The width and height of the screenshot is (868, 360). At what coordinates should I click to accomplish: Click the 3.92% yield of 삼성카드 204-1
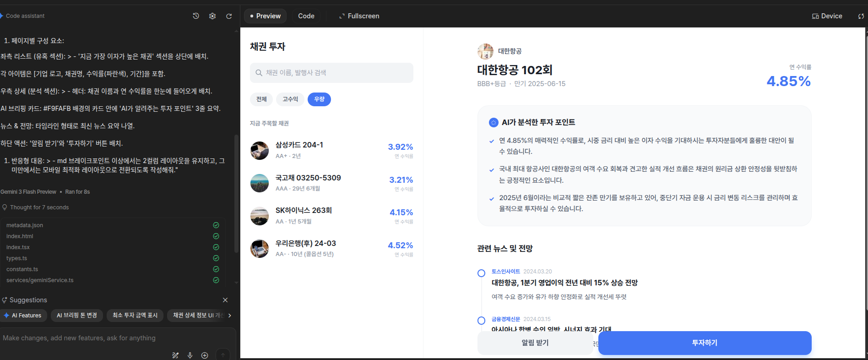pyautogui.click(x=401, y=147)
